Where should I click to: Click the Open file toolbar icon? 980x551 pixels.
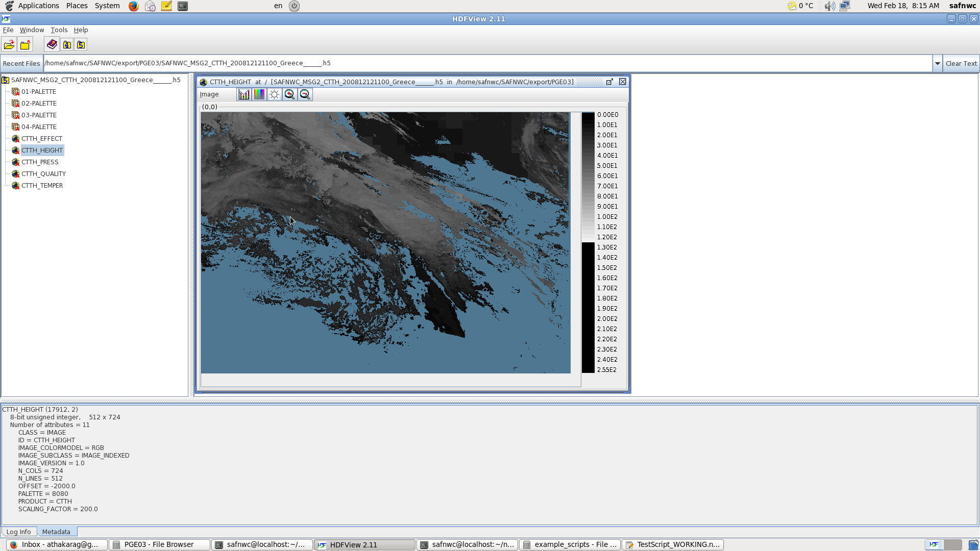click(x=9, y=45)
